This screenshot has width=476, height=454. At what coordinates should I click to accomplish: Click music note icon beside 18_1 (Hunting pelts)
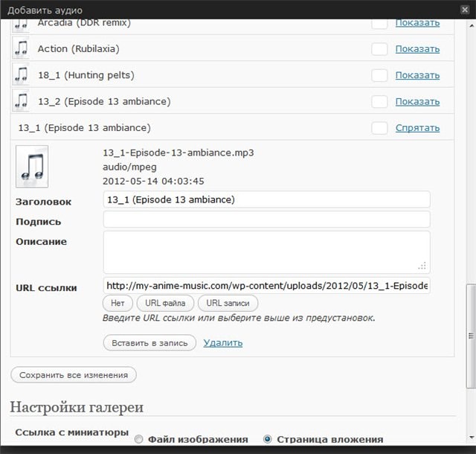tap(21, 75)
